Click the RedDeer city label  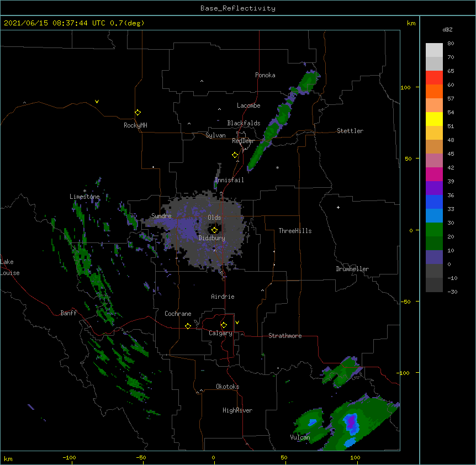click(x=243, y=141)
